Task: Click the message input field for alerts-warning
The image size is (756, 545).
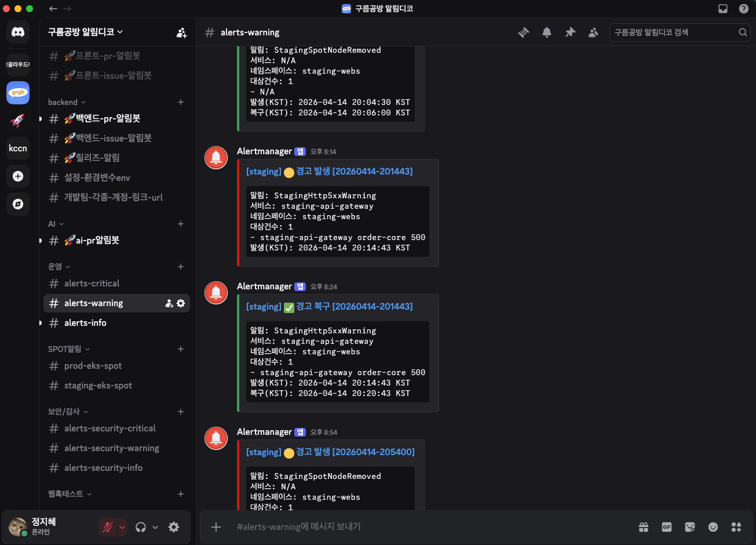Action: 406,527
